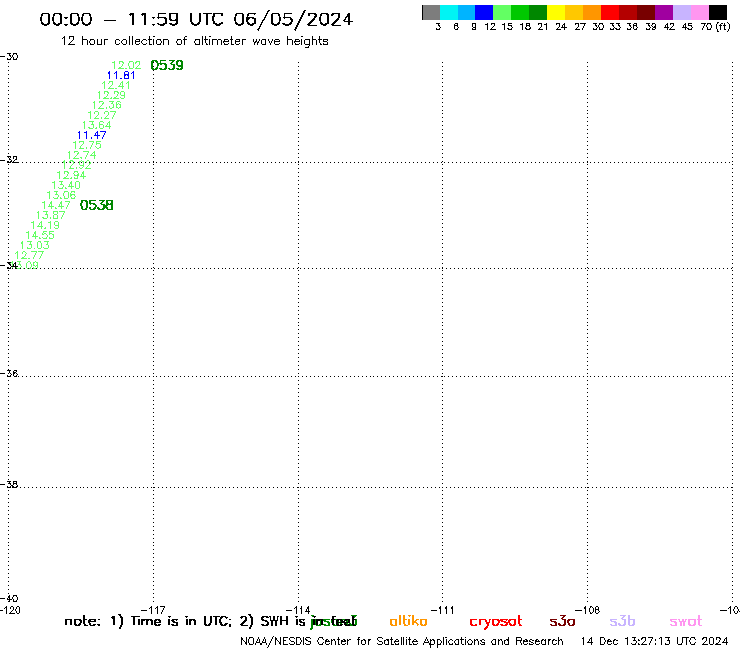The image size is (740, 650).
Task: Click the -36 latitude axis label
Action: point(9,373)
